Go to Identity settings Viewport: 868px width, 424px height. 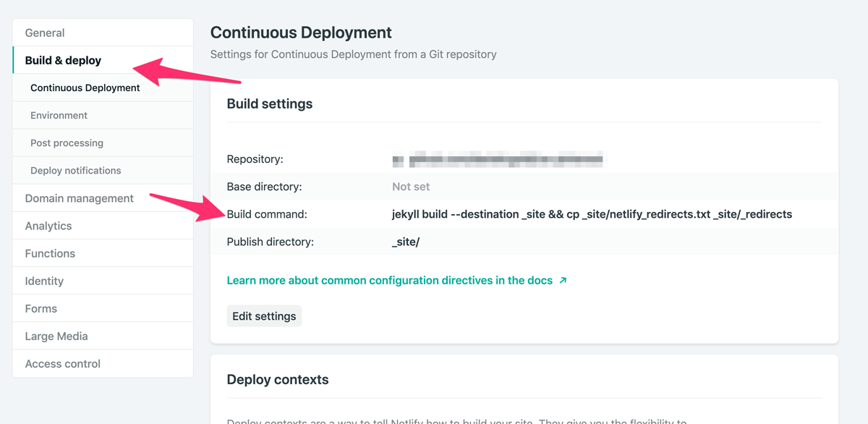click(x=44, y=281)
